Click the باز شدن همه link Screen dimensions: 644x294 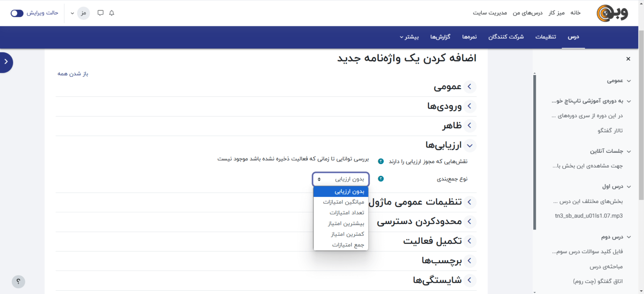(73, 74)
